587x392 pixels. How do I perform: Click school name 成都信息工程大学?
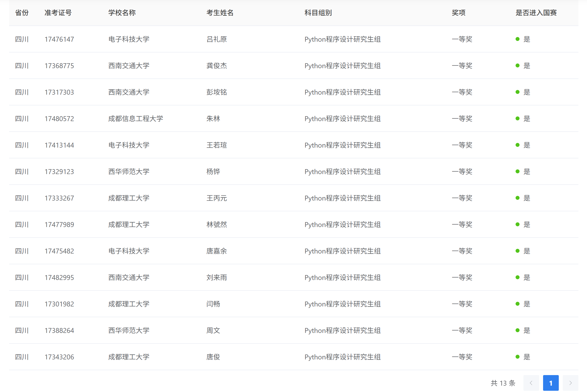click(136, 118)
